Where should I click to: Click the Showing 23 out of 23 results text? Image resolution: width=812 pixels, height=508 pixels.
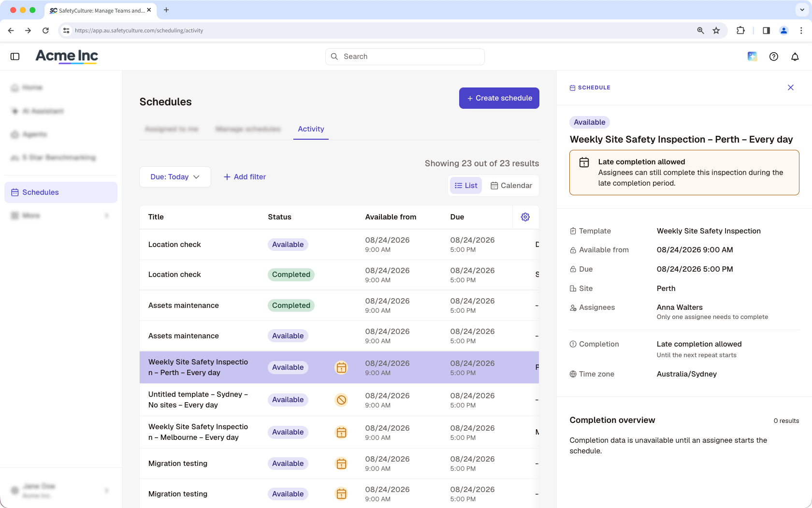[x=482, y=163]
